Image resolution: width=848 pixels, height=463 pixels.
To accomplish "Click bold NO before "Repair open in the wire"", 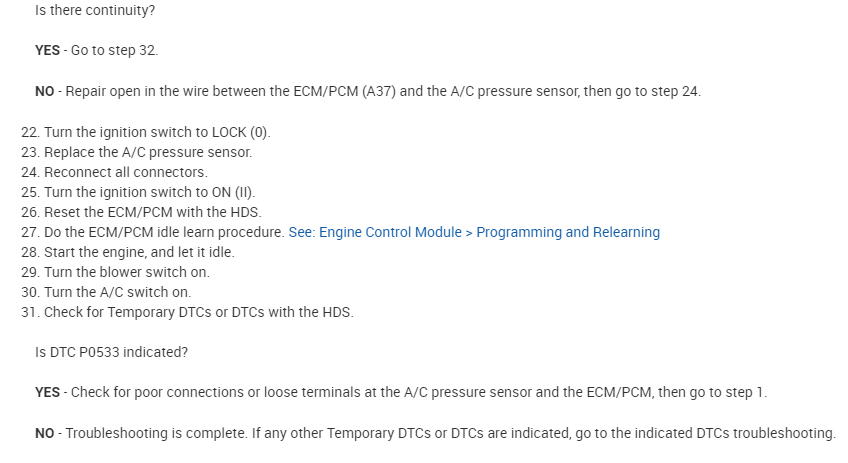I will (x=44, y=91).
